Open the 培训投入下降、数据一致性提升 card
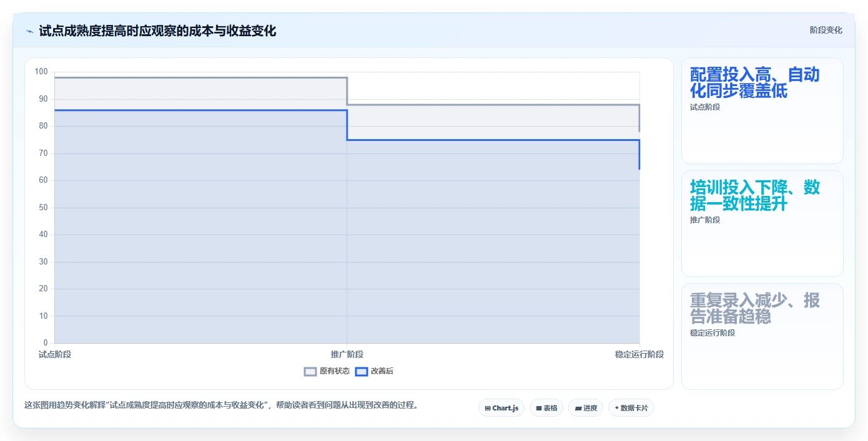The height and width of the screenshot is (441, 868). point(762,224)
